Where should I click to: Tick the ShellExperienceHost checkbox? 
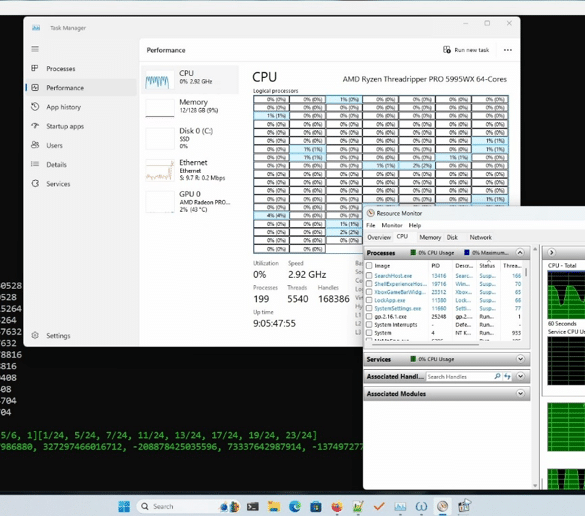tap(369, 284)
